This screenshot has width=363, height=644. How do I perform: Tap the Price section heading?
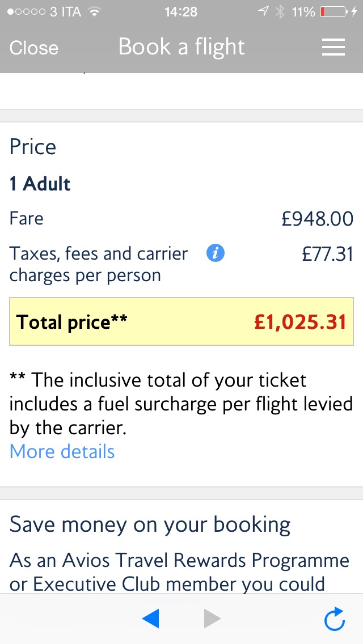click(33, 147)
